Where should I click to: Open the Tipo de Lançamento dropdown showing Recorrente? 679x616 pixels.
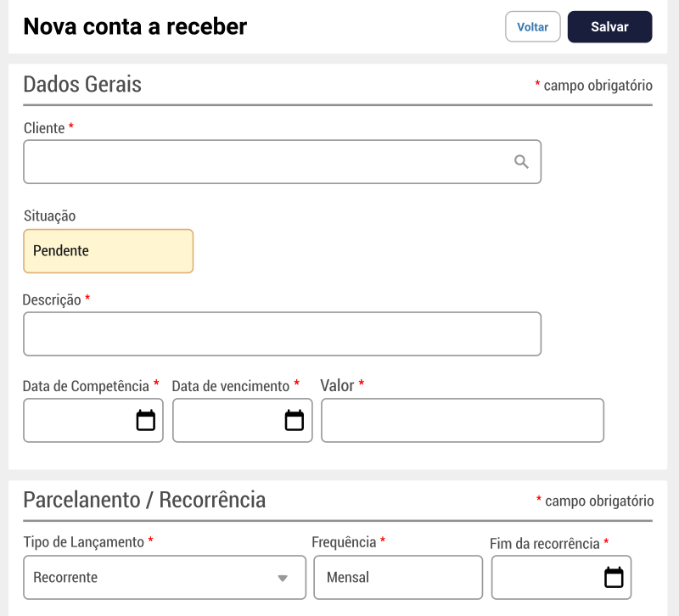(165, 577)
